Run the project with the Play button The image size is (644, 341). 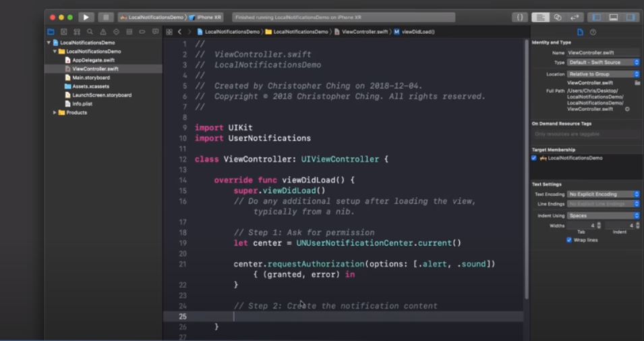click(x=86, y=18)
